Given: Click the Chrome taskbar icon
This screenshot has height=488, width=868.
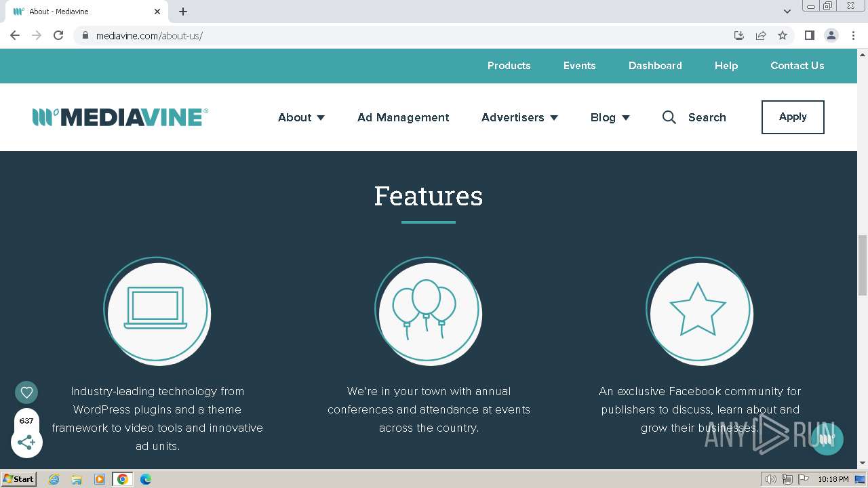Looking at the screenshot, I should 123,479.
